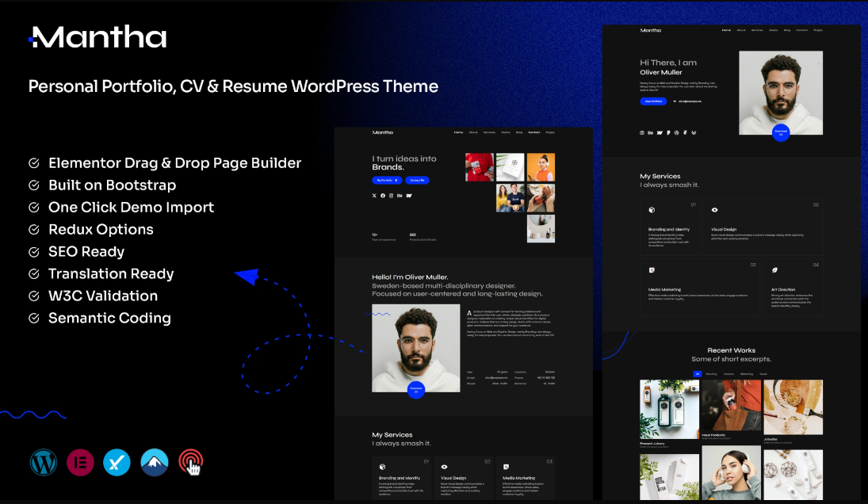Open Home menu in left mockup
This screenshot has width=868, height=504.
458,132
